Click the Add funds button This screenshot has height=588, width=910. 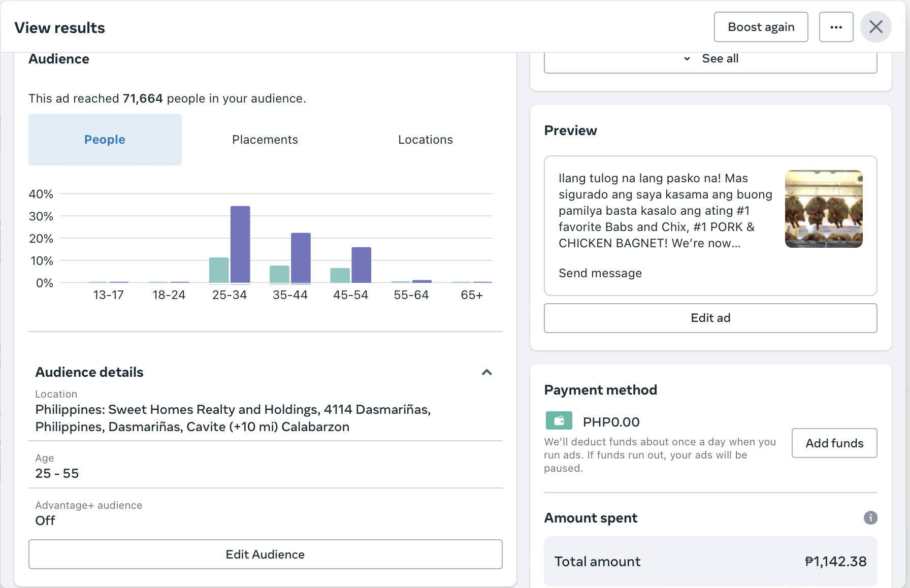click(x=834, y=443)
